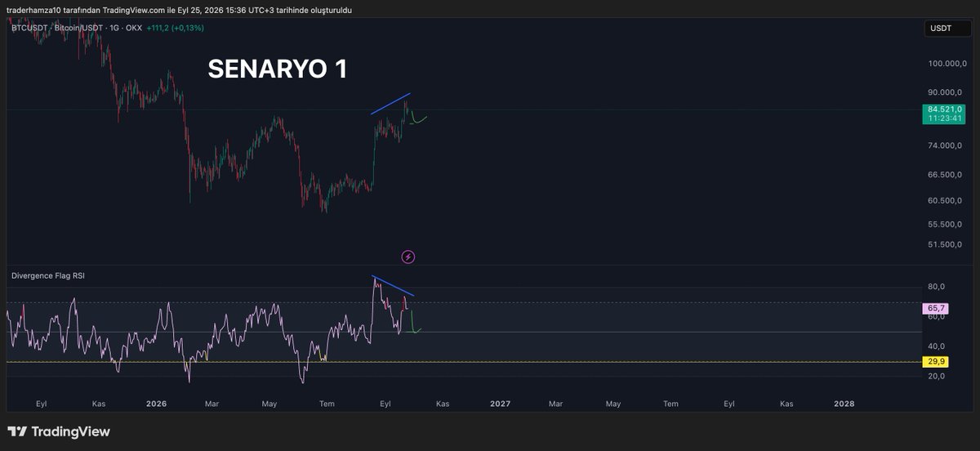Click the TradingView logo

pos(59,431)
